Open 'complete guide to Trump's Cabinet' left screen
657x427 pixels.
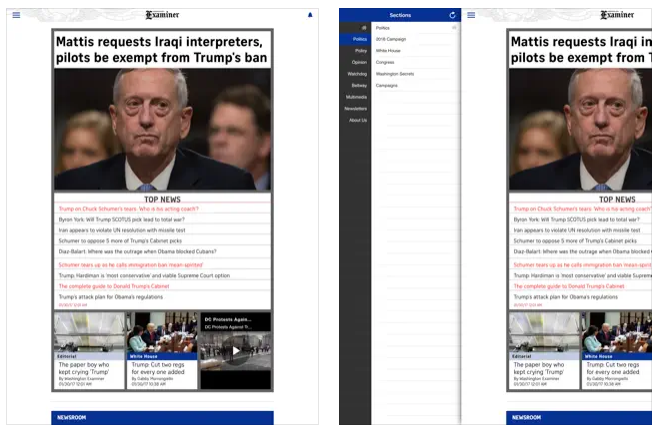(x=114, y=286)
